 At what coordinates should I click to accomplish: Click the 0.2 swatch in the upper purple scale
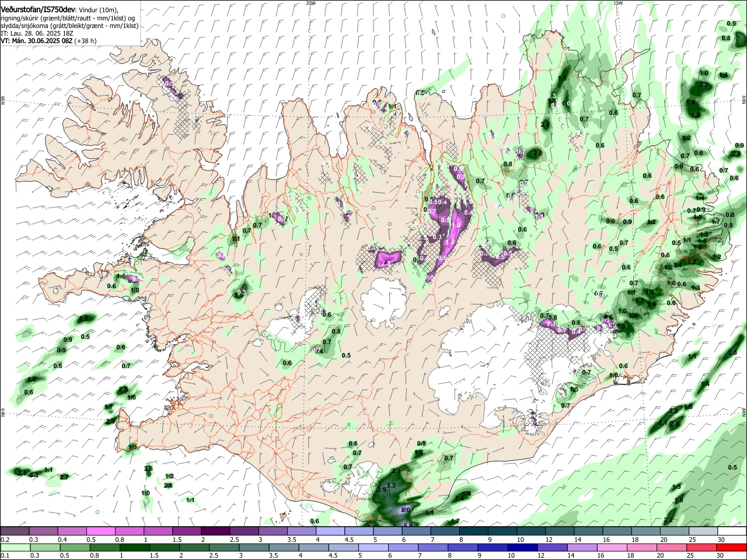click(x=15, y=531)
